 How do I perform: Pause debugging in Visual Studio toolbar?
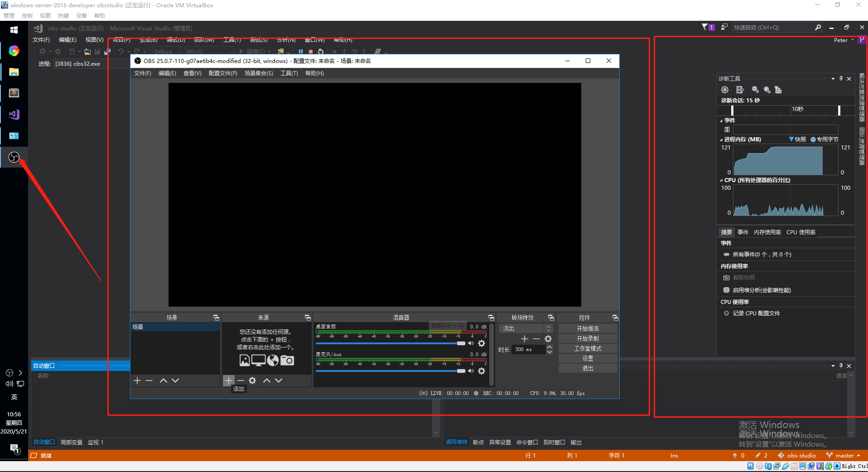click(300, 52)
